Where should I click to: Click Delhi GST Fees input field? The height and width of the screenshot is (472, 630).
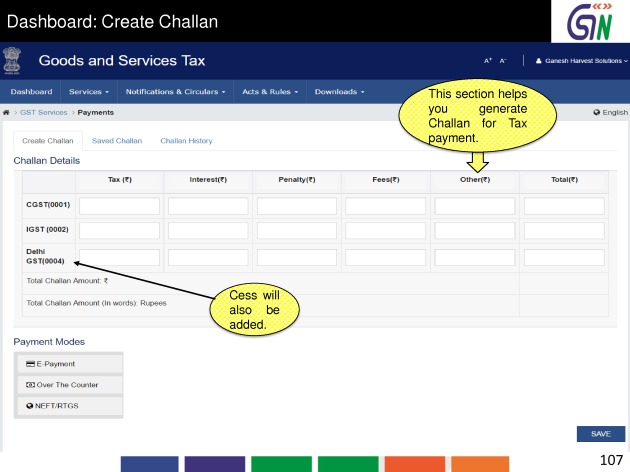tap(386, 257)
